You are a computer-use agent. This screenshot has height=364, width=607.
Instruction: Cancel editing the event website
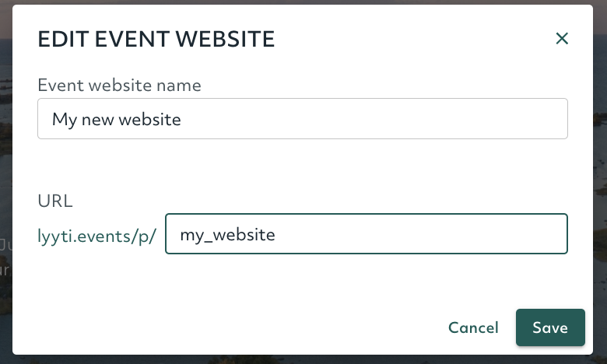(473, 327)
